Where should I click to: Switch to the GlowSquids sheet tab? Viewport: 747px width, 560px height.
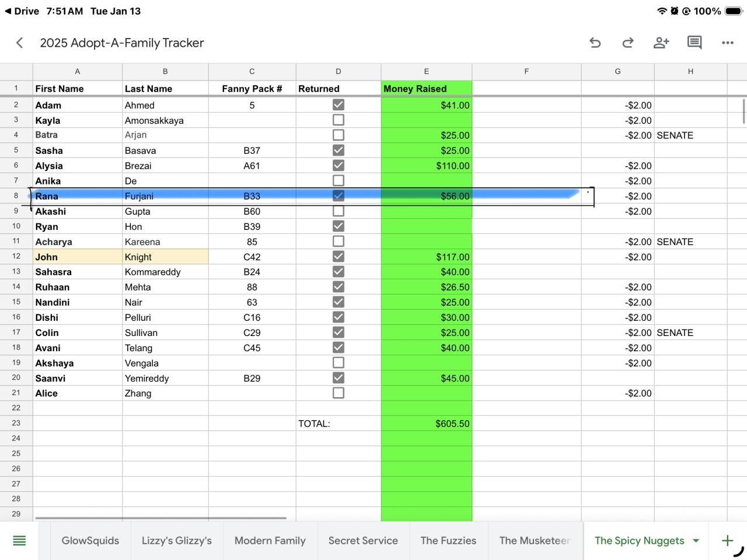90,541
